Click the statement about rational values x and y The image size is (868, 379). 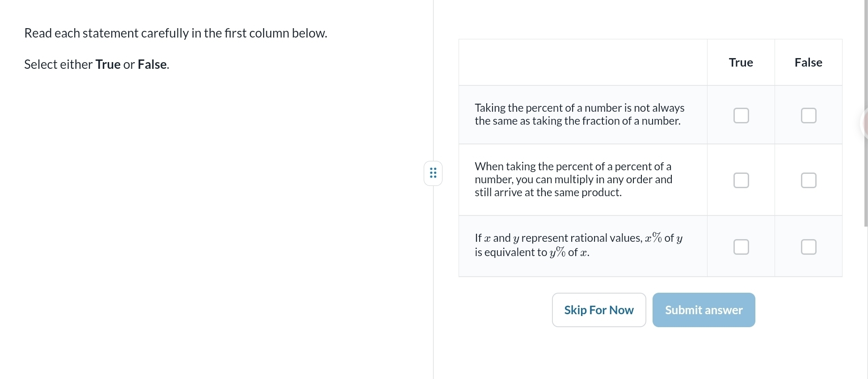[x=578, y=245]
